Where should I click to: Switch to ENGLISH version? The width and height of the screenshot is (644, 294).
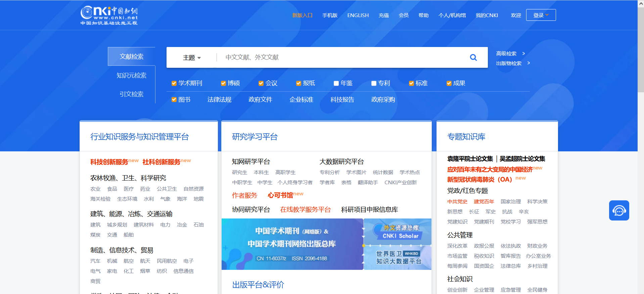click(358, 15)
